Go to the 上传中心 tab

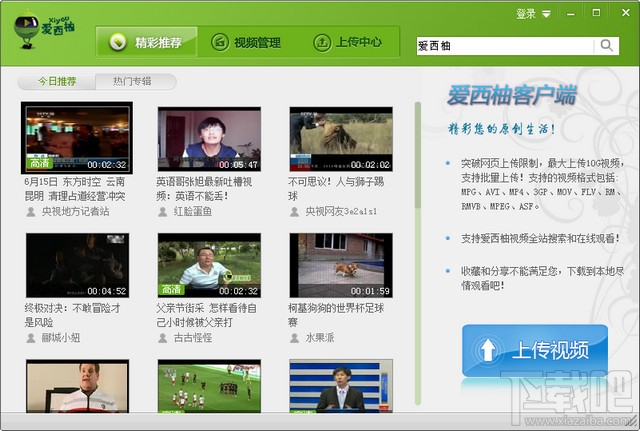(347, 42)
